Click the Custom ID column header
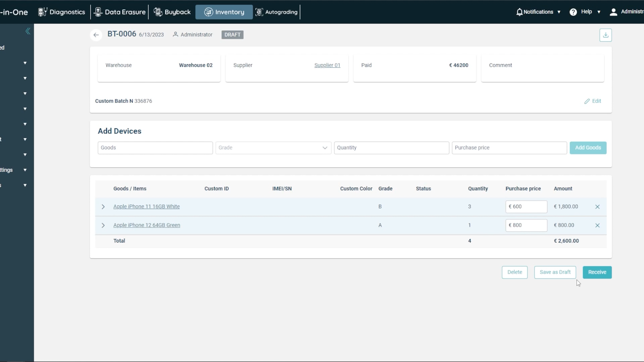 216,189
